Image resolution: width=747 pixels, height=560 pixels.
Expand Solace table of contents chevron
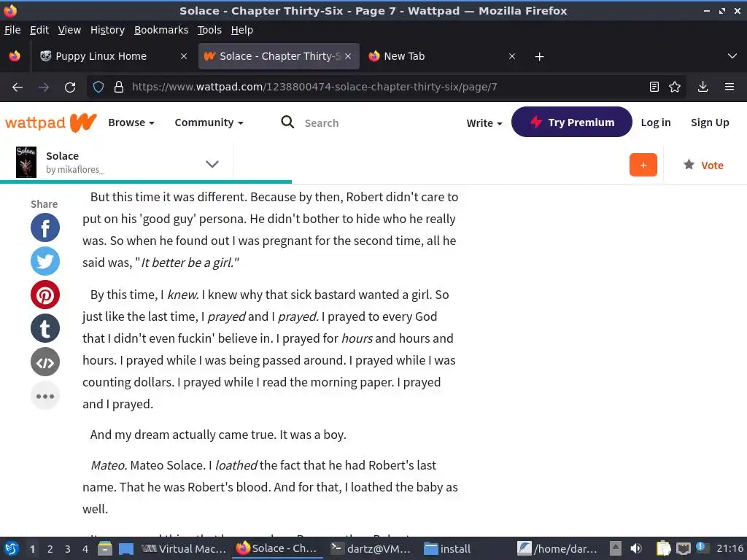pyautogui.click(x=212, y=164)
